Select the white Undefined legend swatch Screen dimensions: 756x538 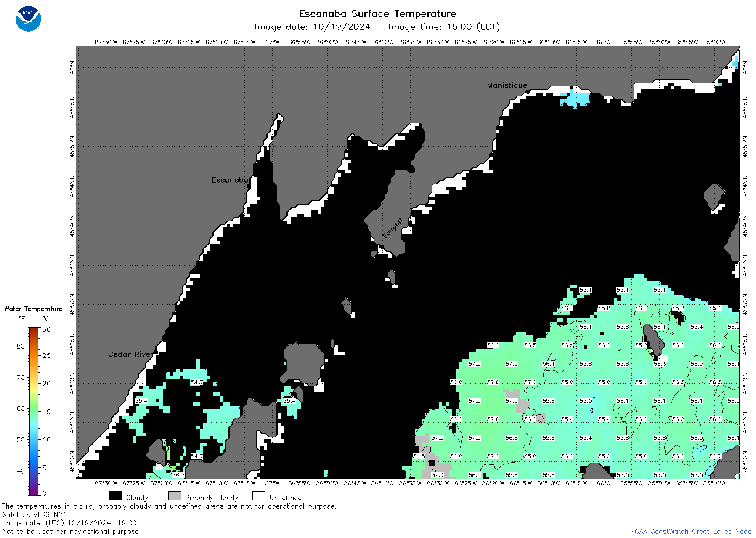tap(259, 496)
